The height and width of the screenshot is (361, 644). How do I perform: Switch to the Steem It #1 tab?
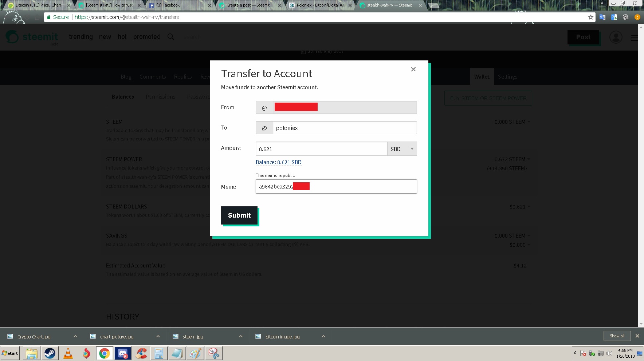coord(109,5)
